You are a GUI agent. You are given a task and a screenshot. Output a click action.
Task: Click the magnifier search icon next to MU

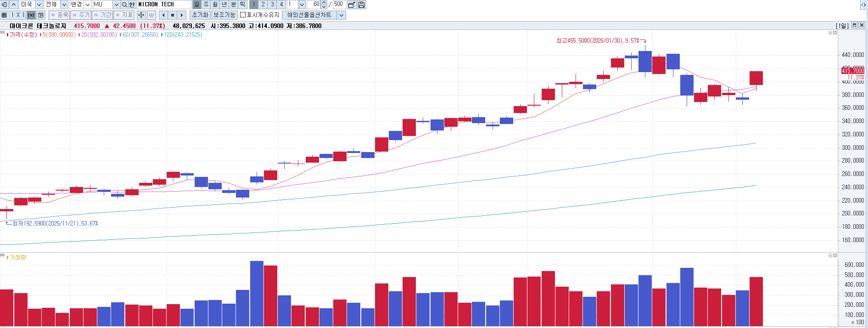[124, 5]
